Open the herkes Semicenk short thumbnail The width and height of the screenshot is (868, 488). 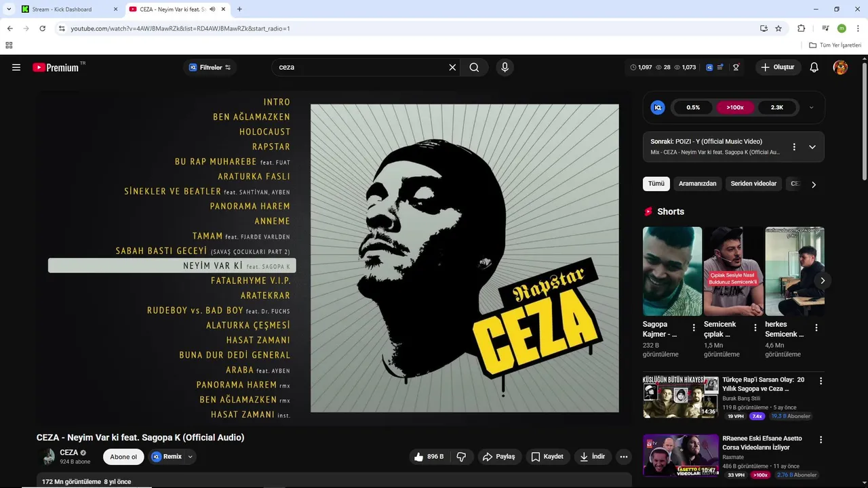pyautogui.click(x=795, y=271)
